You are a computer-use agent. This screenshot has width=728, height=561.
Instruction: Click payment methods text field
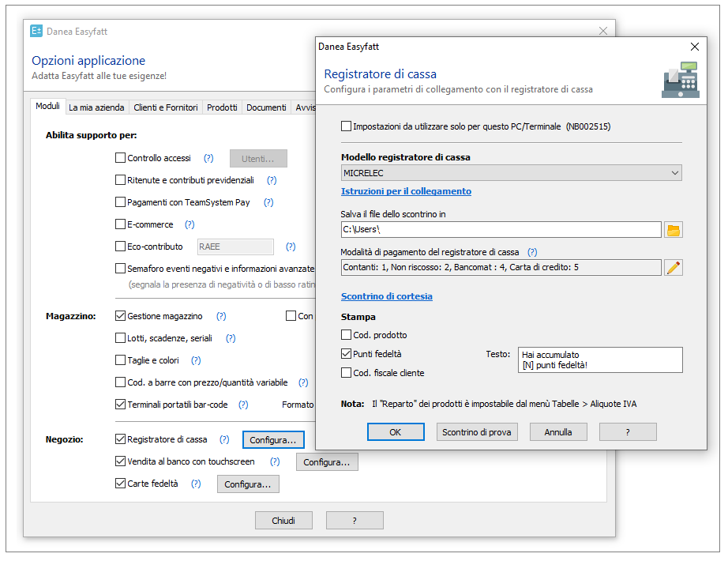coord(501,267)
